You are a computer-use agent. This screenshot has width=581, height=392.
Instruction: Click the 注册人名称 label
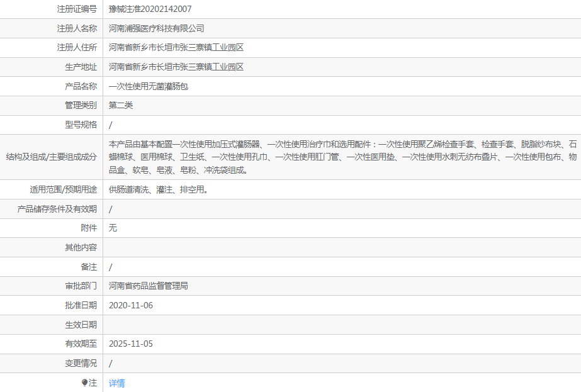[x=77, y=28]
